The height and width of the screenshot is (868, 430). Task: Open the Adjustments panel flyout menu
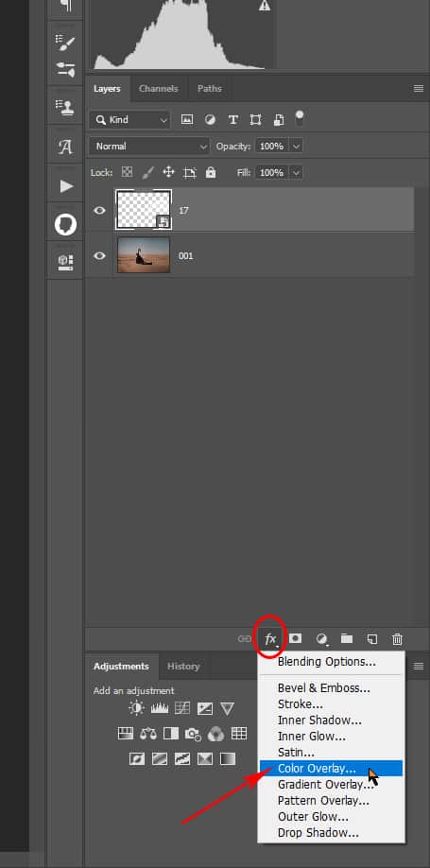(x=419, y=666)
